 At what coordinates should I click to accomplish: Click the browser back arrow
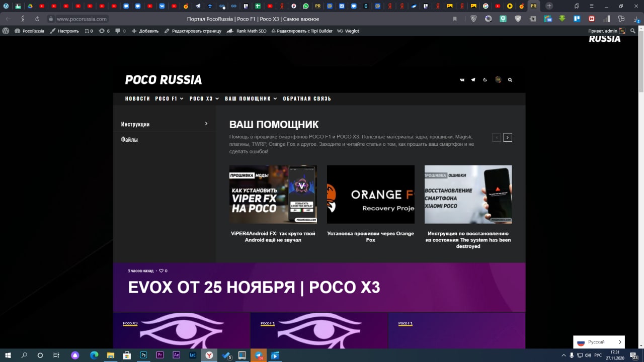pos(8,19)
